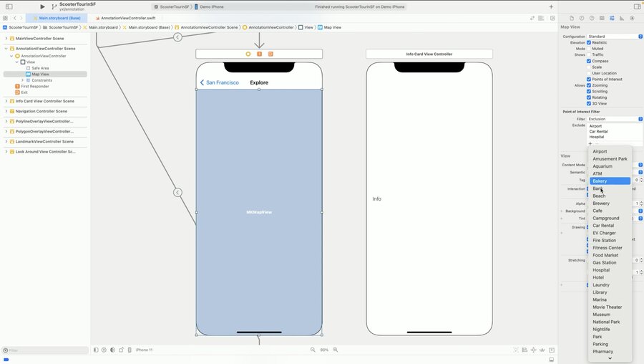Run the project with the play button
Viewport: 644px width, 364px height.
(x=42, y=6)
